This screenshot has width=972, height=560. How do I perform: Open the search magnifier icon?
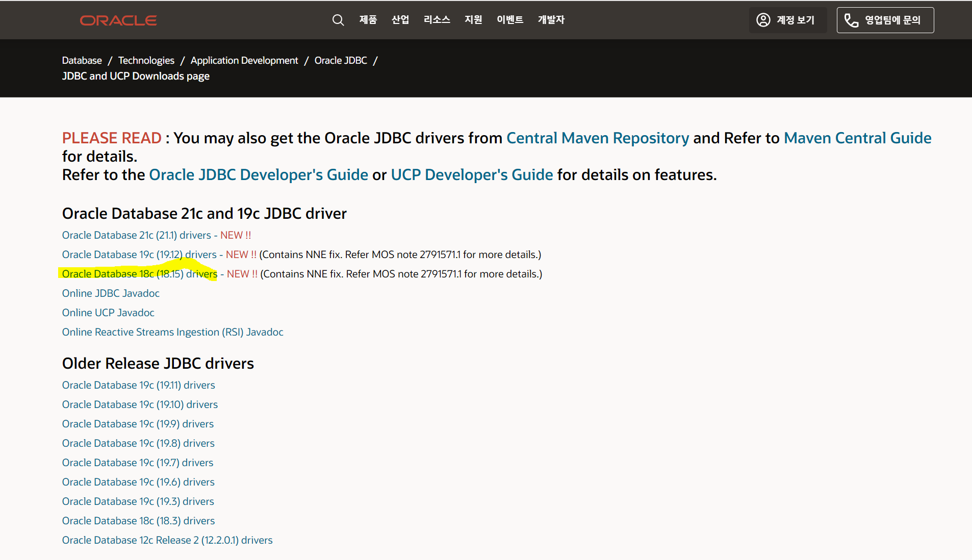tap(338, 20)
